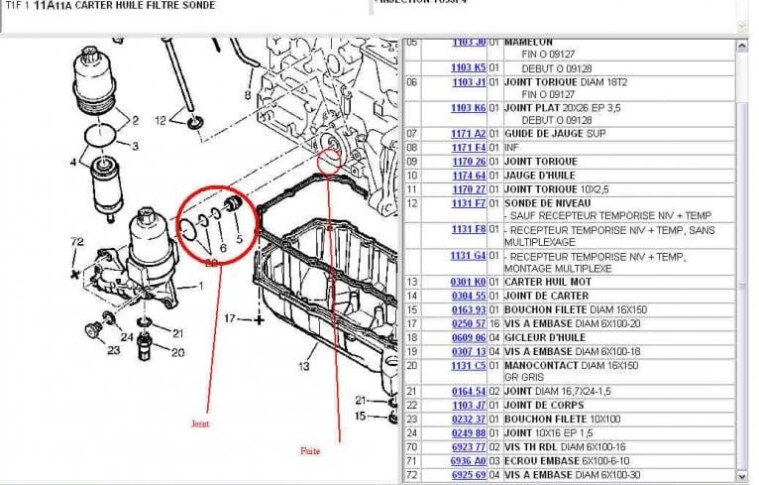Select 'ECROU EMBASE 6X100-6-10' description

pyautogui.click(x=567, y=461)
